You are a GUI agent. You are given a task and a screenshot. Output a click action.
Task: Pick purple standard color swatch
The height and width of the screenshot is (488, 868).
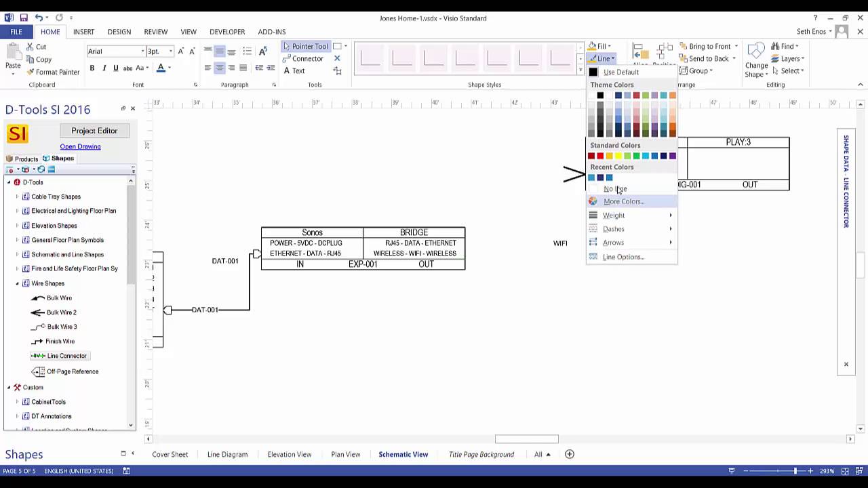click(672, 156)
